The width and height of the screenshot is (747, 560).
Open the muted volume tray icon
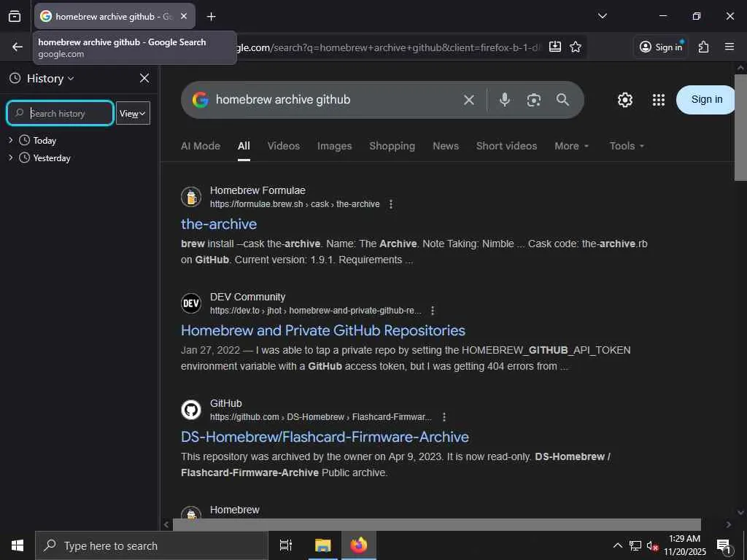click(x=653, y=545)
